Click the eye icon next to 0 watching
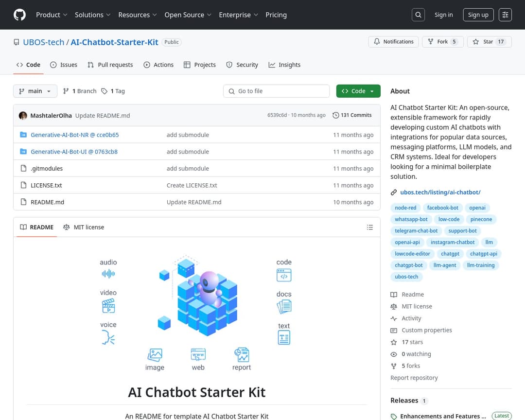 coord(394,354)
